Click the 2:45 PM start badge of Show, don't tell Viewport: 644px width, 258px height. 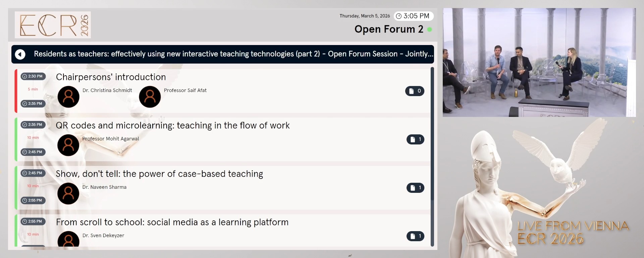[33, 173]
